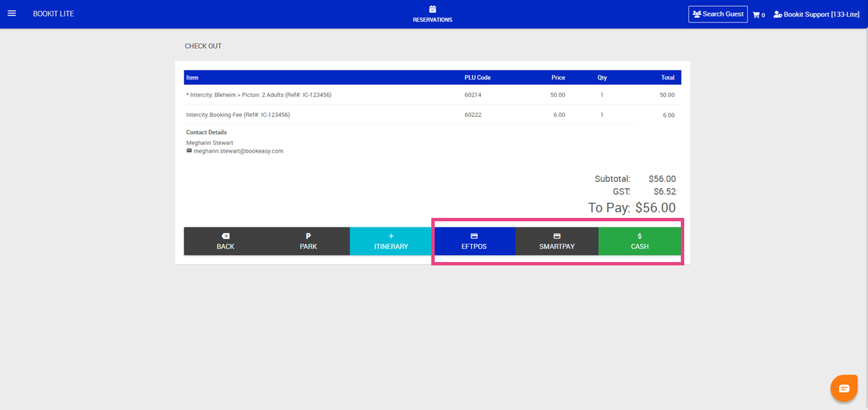Click the Contact Details heading
The image size is (868, 410).
[207, 132]
